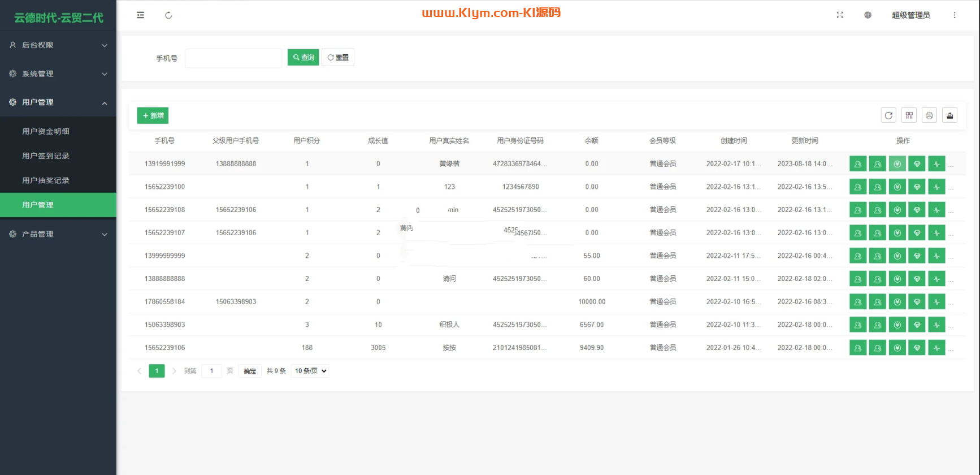Click the pulse icon for user 13999999999
The height and width of the screenshot is (475, 980).
click(937, 256)
